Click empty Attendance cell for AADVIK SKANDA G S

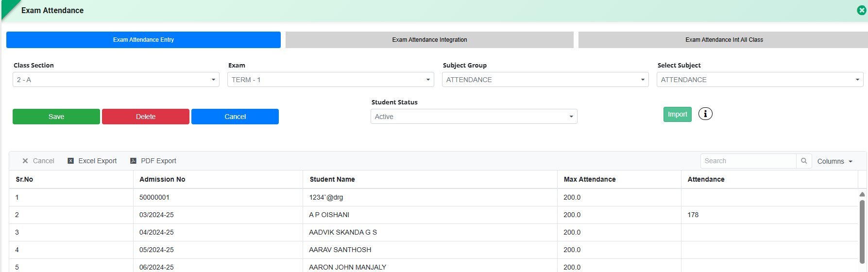point(769,232)
